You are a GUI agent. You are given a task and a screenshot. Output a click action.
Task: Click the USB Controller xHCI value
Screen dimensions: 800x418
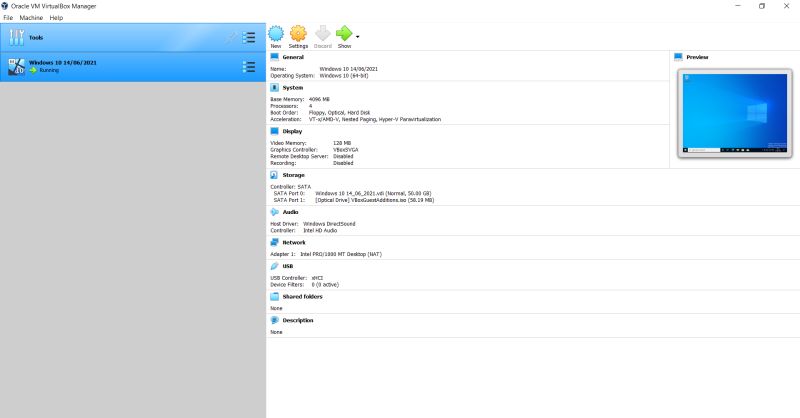tap(317, 278)
